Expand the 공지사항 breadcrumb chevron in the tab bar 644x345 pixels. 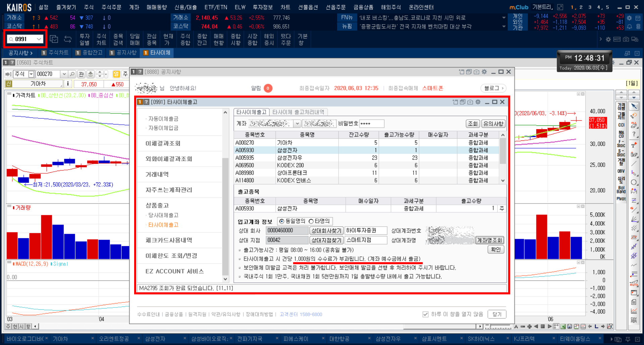coord(31,53)
